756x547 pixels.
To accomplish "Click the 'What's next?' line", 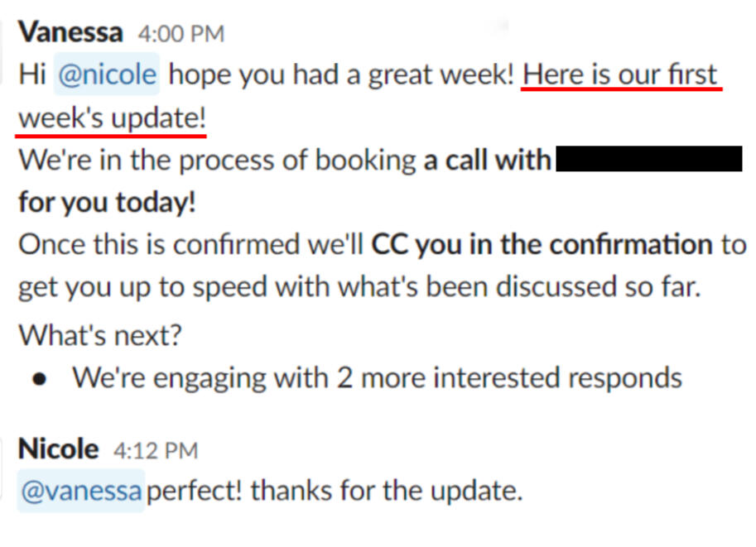I will [101, 335].
